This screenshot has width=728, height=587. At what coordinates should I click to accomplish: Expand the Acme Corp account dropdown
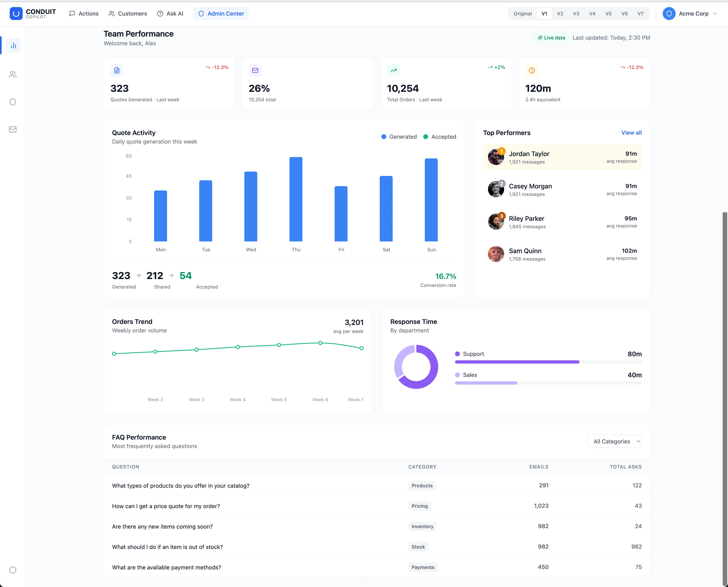pyautogui.click(x=690, y=14)
